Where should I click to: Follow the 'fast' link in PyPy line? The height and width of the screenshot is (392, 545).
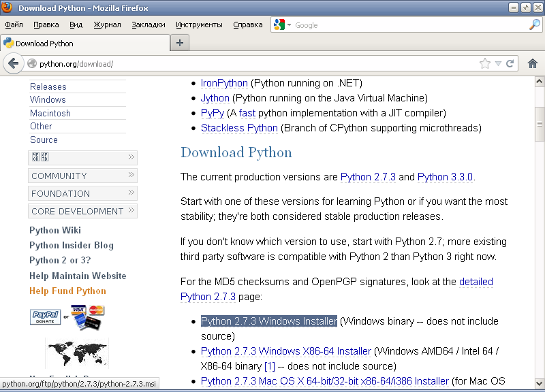(247, 113)
